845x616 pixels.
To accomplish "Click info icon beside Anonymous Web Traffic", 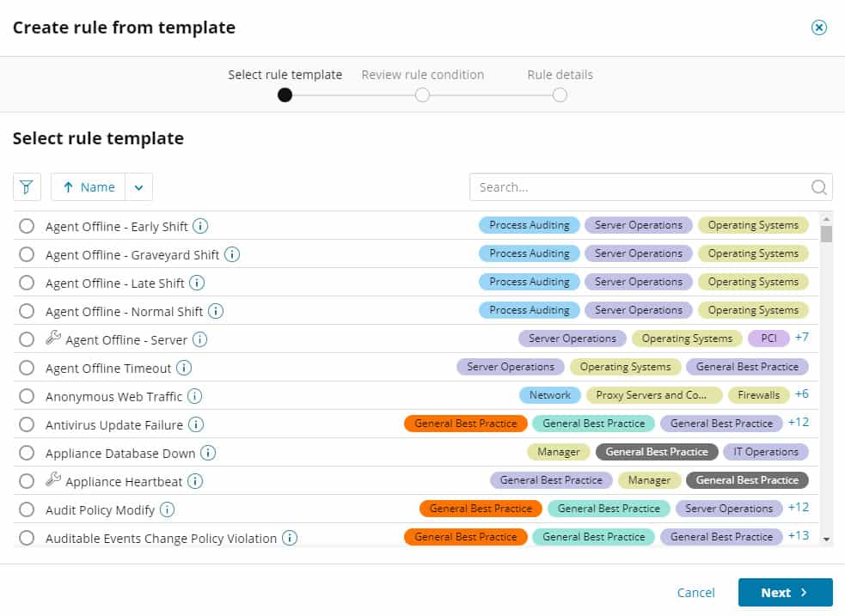I will tap(194, 396).
